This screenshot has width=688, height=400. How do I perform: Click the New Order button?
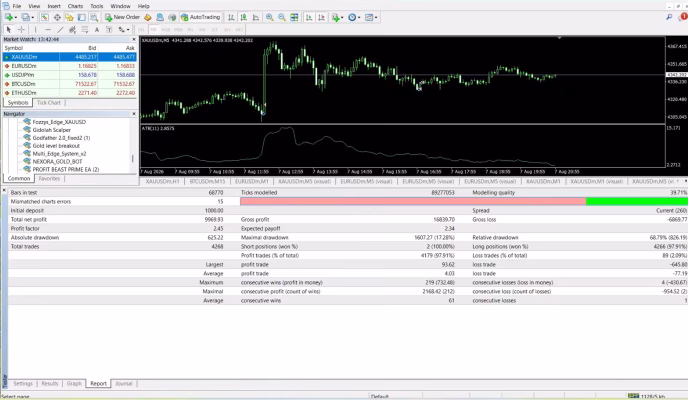click(x=122, y=17)
